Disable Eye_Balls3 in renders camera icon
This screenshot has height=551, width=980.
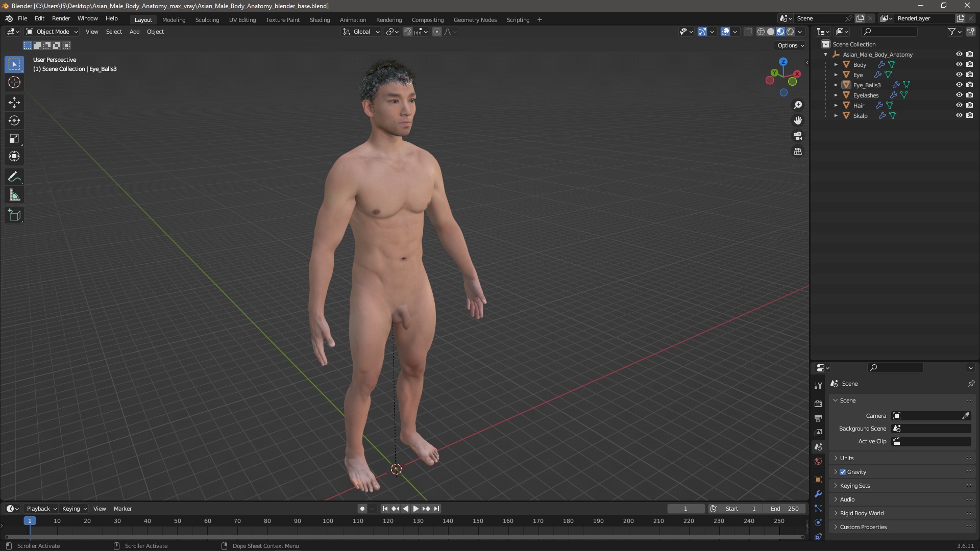coord(969,85)
